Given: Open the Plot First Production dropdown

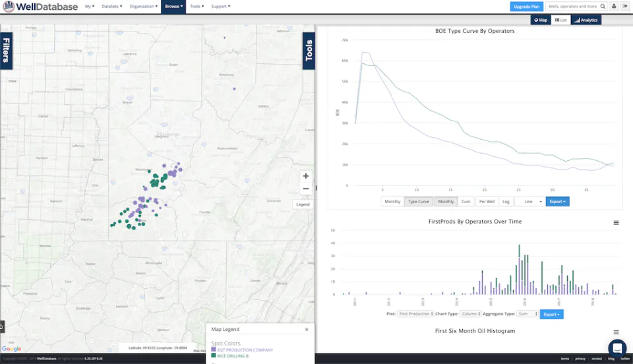Looking at the screenshot, I should (416, 314).
